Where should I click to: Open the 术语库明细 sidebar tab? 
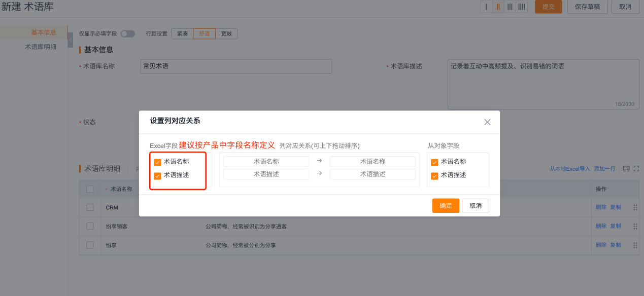pyautogui.click(x=41, y=47)
